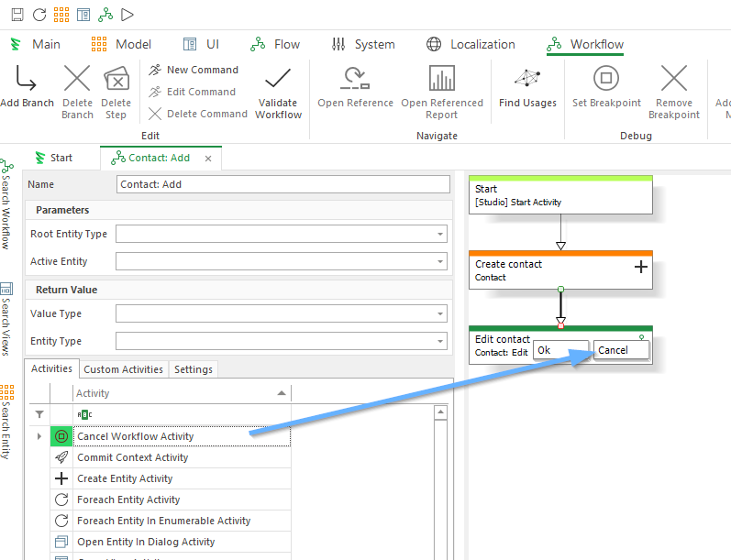Switch to Custom Activities tab

124,369
